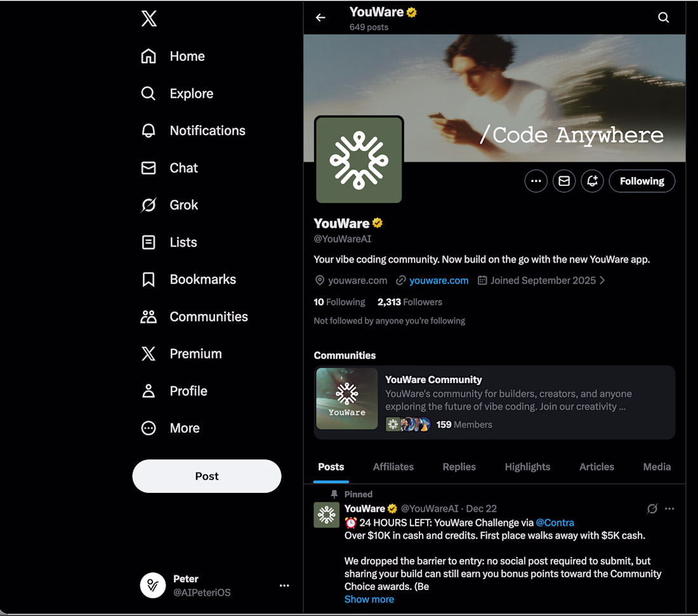The width and height of the screenshot is (698, 616).
Task: Click the Post button
Action: tap(207, 476)
